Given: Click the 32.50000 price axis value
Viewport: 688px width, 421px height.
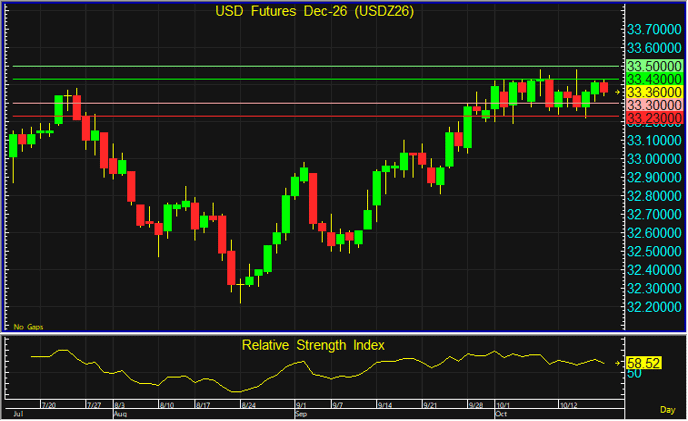Looking at the screenshot, I should click(654, 252).
